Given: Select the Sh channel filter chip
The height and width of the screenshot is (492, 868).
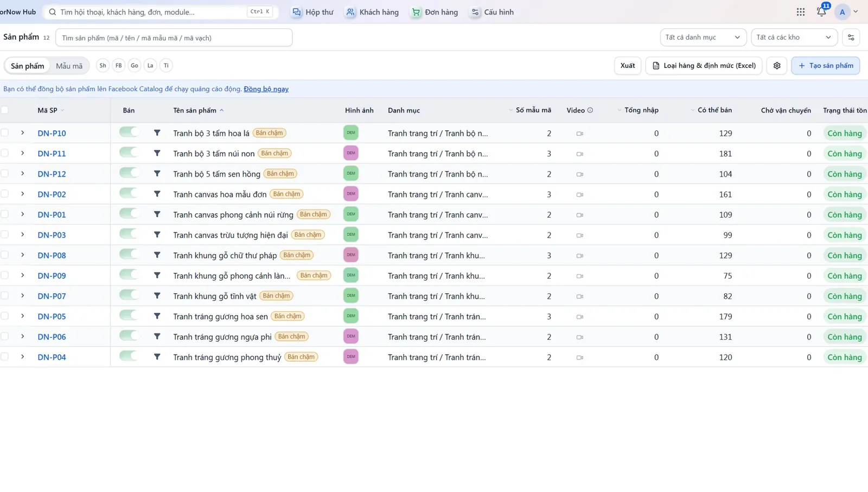Looking at the screenshot, I should (x=103, y=66).
